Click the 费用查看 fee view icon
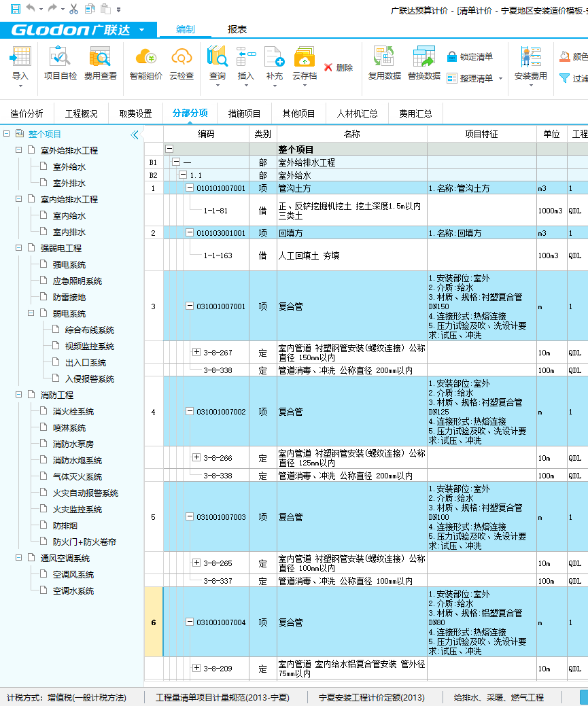The image size is (588, 706). point(100,58)
